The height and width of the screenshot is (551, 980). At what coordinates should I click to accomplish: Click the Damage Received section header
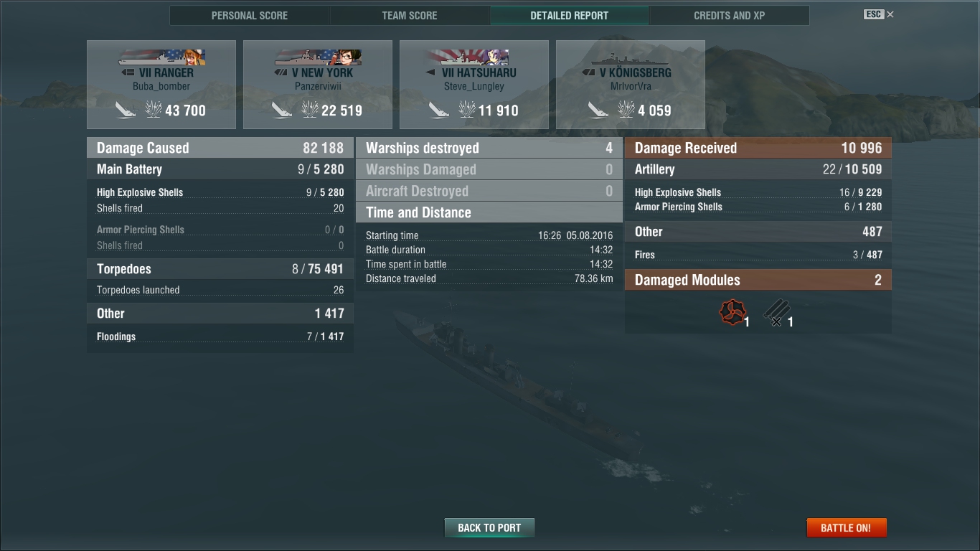click(758, 148)
